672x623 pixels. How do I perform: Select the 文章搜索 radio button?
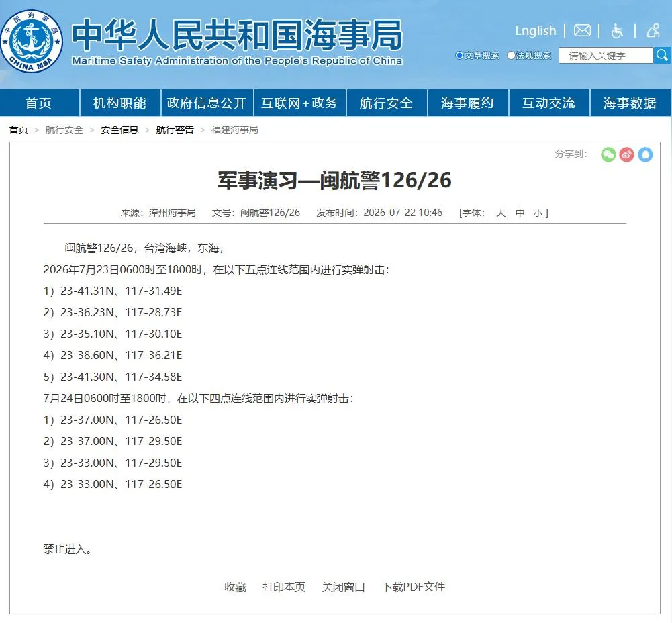tap(459, 55)
